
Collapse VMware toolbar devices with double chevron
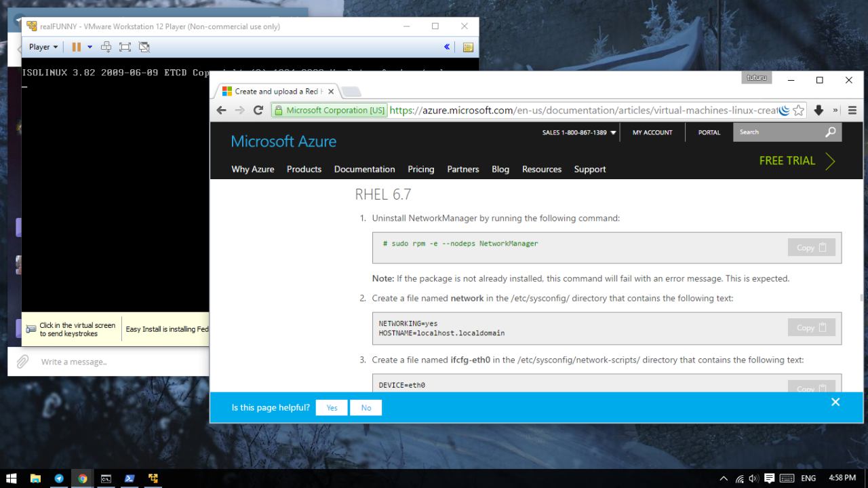(x=447, y=47)
